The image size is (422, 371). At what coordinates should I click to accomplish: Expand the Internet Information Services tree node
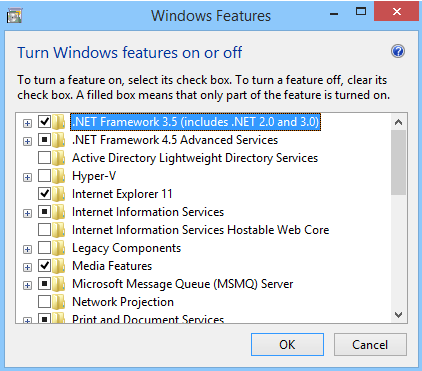click(27, 213)
